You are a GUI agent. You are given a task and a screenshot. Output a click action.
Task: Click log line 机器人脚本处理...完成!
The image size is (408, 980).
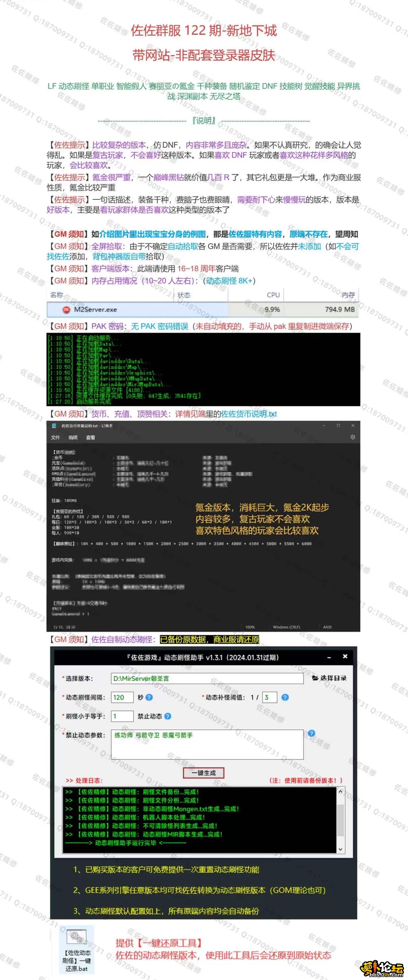click(x=135, y=817)
